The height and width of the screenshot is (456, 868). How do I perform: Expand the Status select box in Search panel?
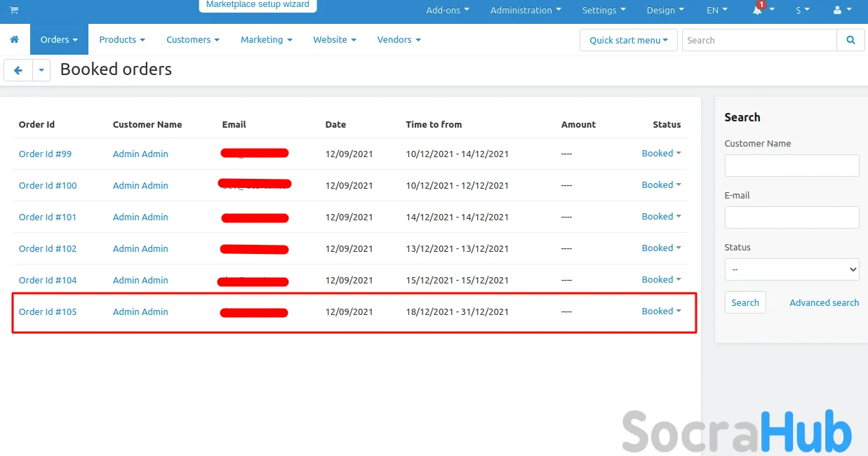(792, 269)
